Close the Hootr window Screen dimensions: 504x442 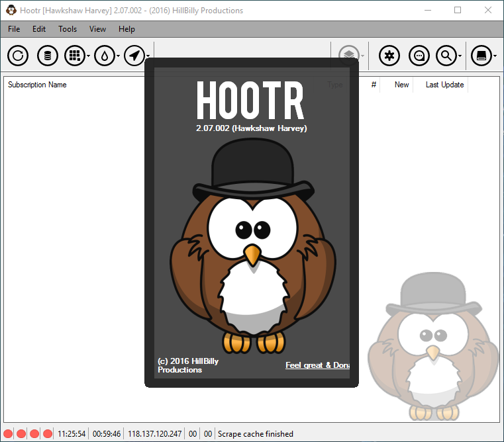(488, 11)
